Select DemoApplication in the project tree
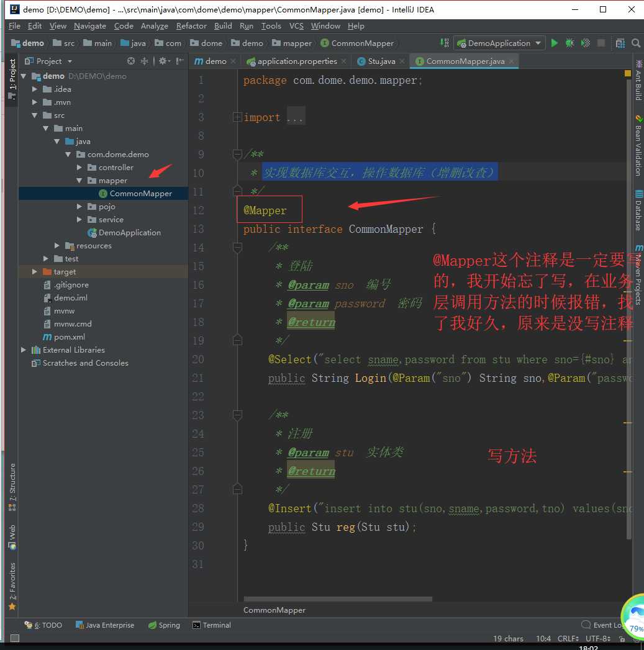Screen dimensions: 644x650 (x=129, y=233)
